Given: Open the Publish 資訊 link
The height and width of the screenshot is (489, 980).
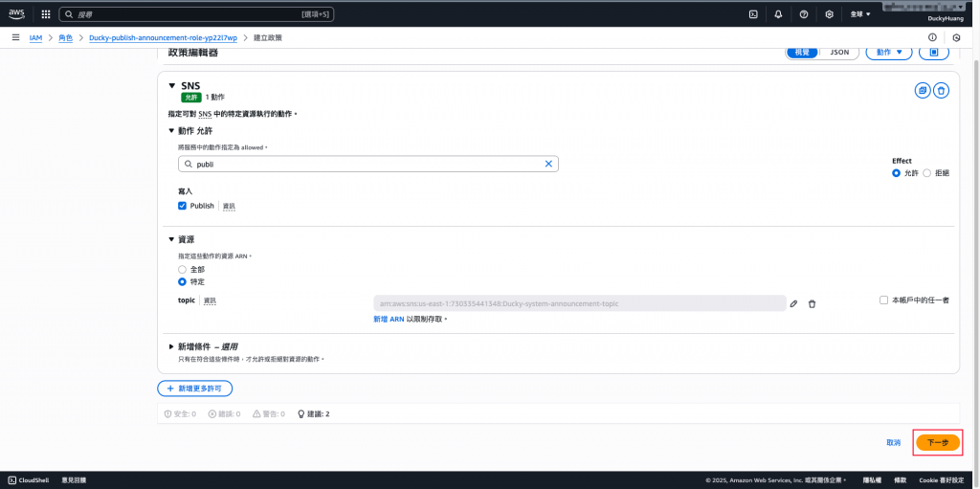Looking at the screenshot, I should (230, 206).
